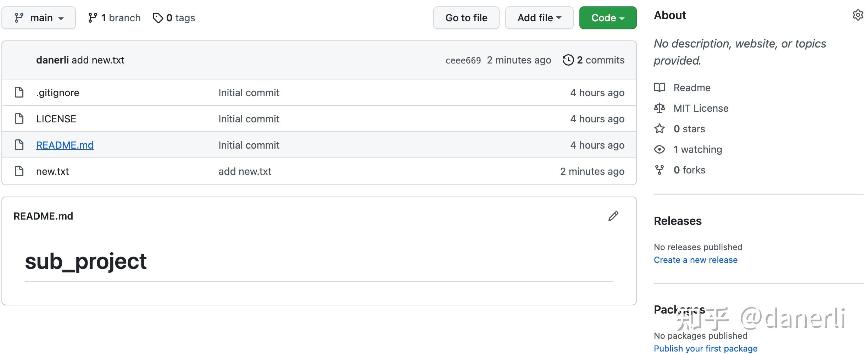Click the Create a new release link

coord(696,260)
